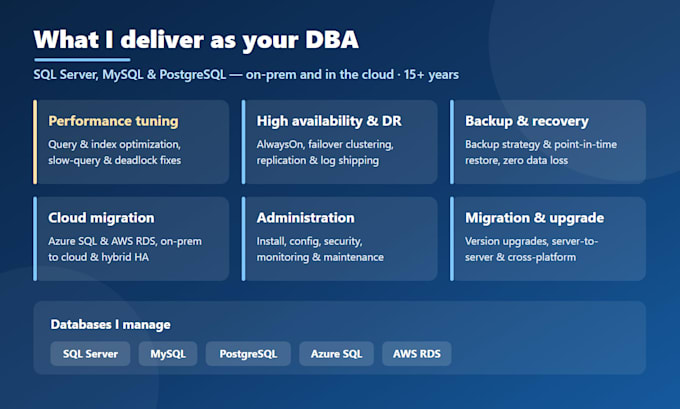Click the AWS RDS chip
Screen dimensions: 680x409
[417, 354]
